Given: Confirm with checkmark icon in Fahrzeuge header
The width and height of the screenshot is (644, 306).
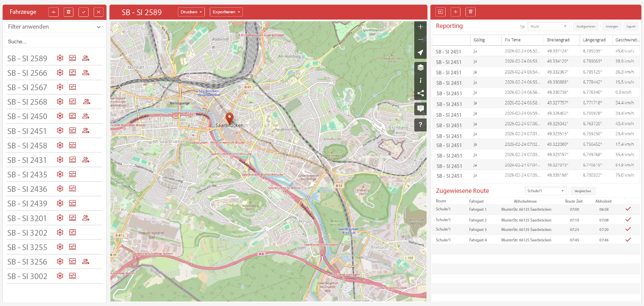Looking at the screenshot, I should click(84, 12).
